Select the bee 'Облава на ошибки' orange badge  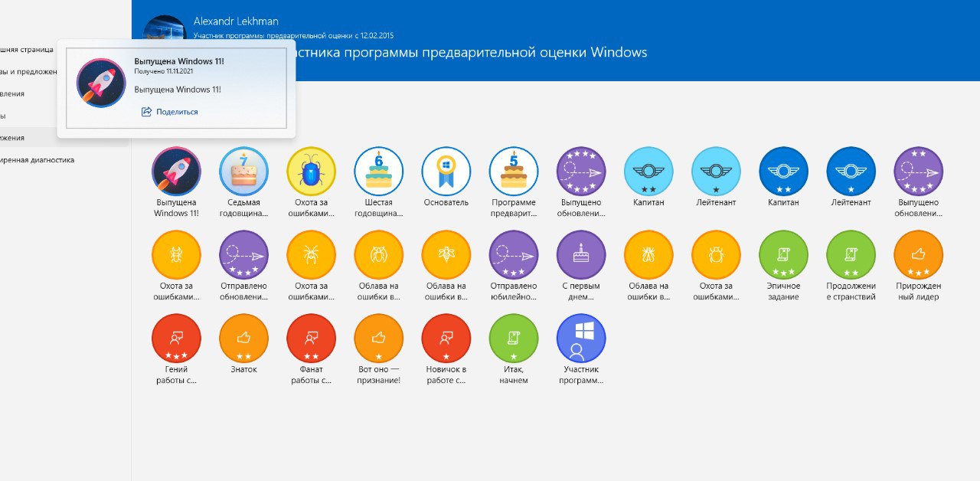tap(446, 255)
